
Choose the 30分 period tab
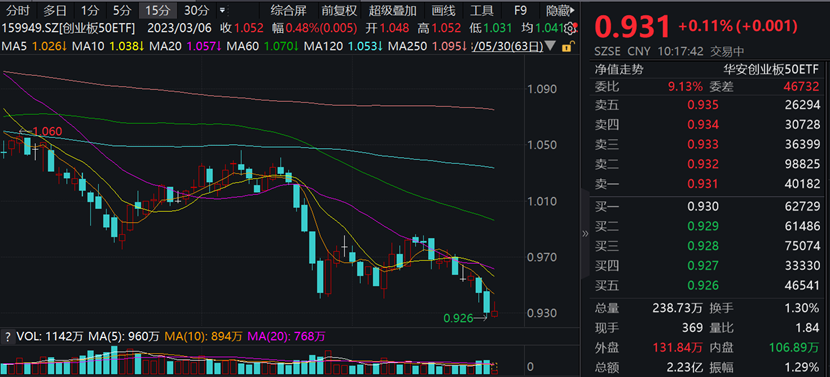pos(195,10)
